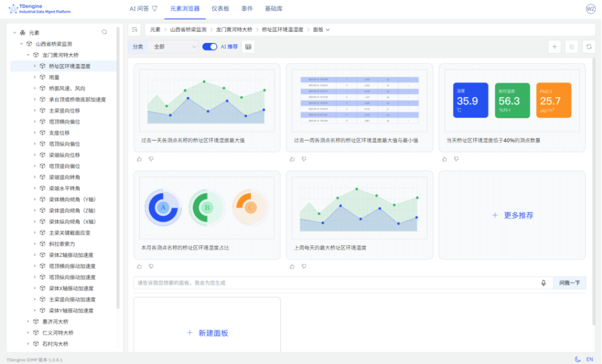602x364 pixels.
Task: Select 桥面风速、风向 tree item
Action: (67, 88)
